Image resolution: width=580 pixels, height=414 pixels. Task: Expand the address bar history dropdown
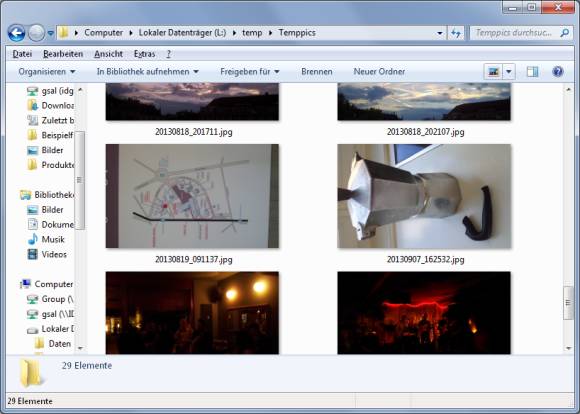point(439,33)
